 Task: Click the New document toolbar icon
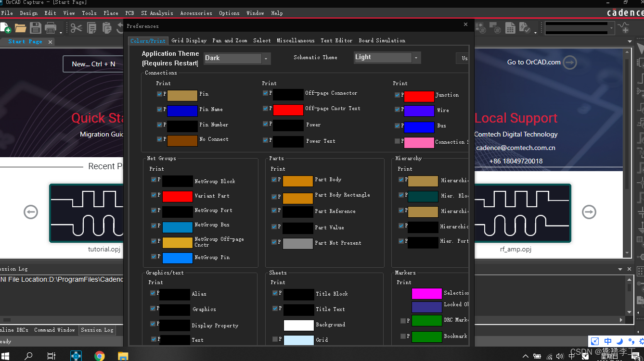[5, 28]
